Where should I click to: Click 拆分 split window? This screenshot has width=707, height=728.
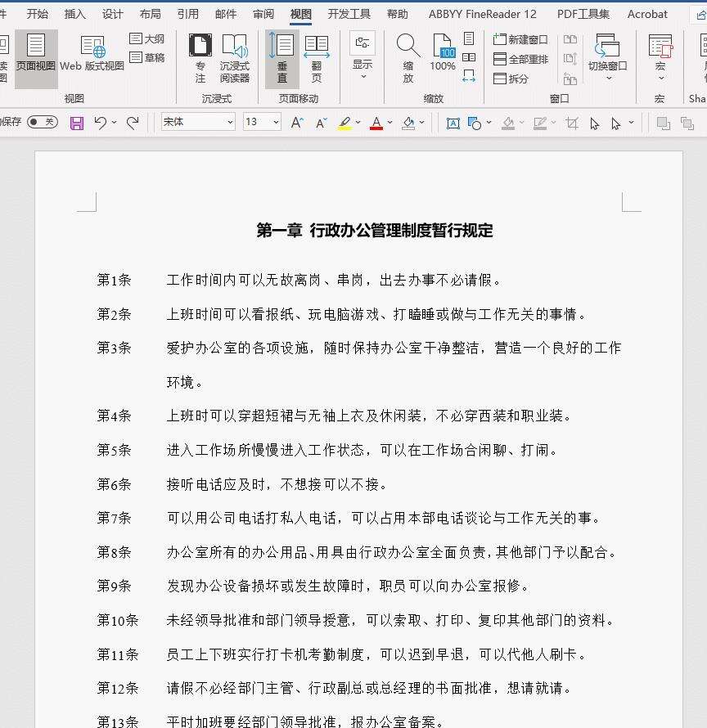tap(511, 79)
